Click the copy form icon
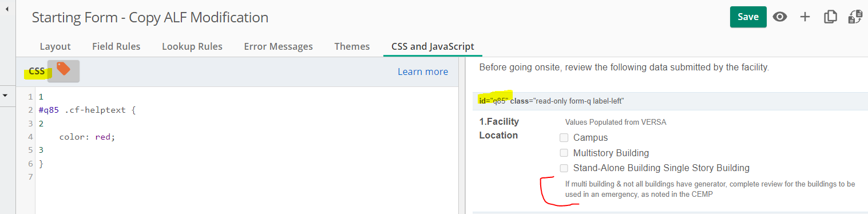 tap(830, 17)
